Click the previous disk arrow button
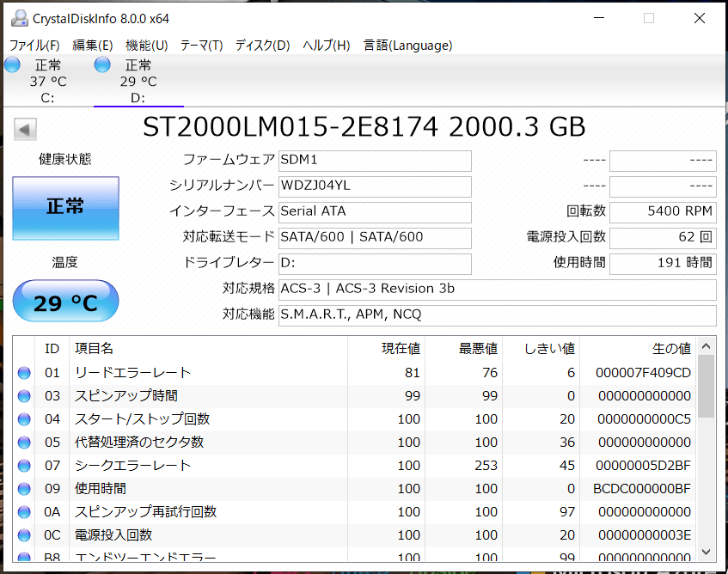The width and height of the screenshot is (728, 574). click(x=25, y=129)
